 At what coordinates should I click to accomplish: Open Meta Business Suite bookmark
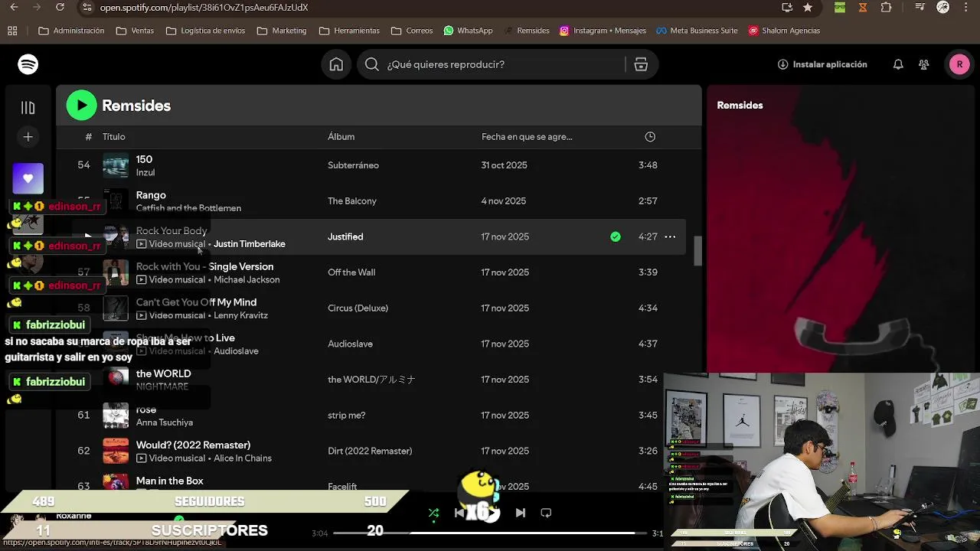[697, 31]
